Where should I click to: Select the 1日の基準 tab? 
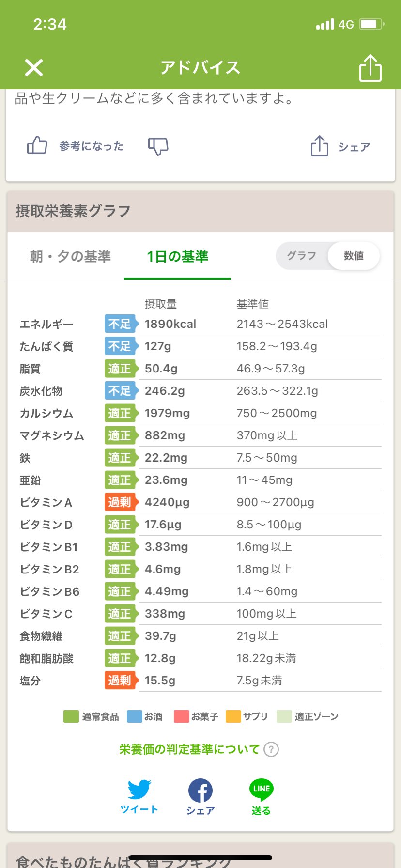[177, 256]
